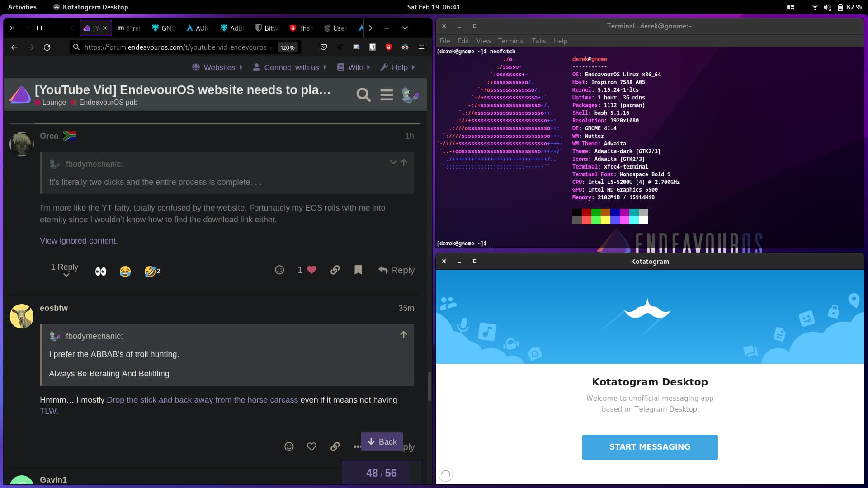Copy a link to Orca's post with the chain icon
The height and width of the screenshot is (488, 868).
click(x=335, y=270)
